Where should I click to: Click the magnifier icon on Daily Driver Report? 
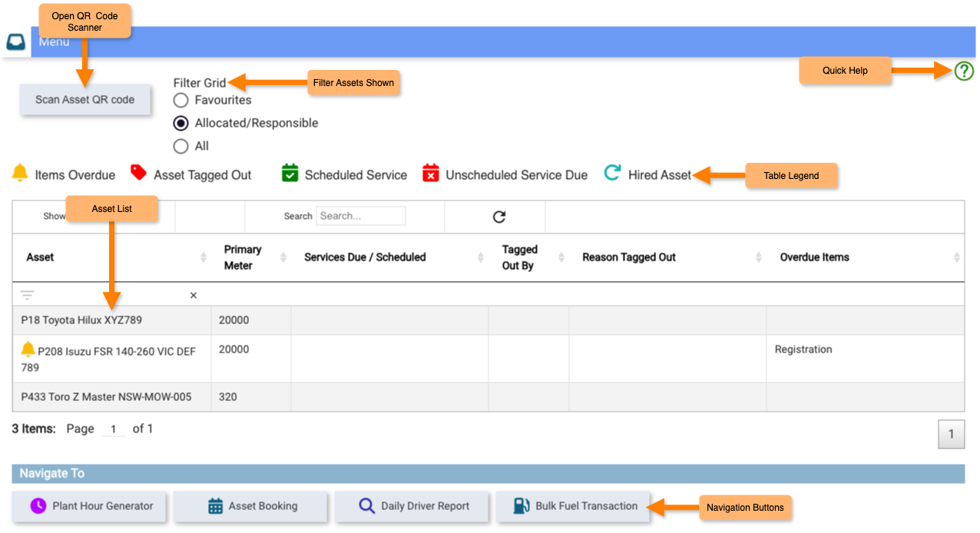pyautogui.click(x=367, y=506)
